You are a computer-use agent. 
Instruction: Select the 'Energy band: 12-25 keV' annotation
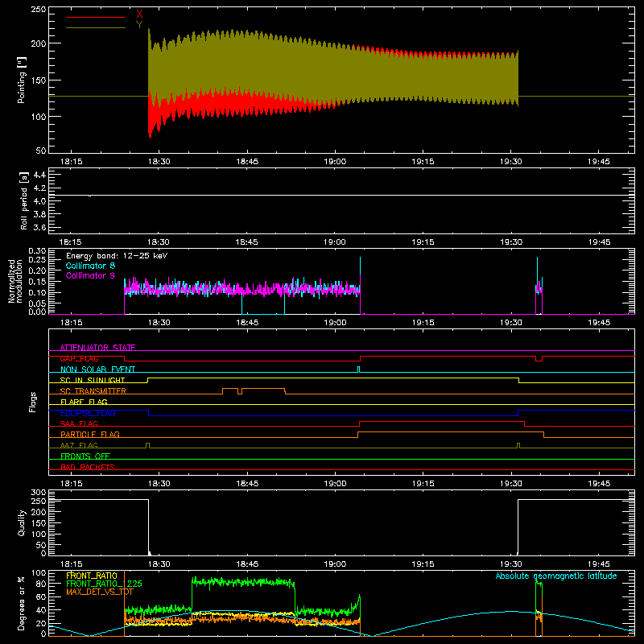117,256
